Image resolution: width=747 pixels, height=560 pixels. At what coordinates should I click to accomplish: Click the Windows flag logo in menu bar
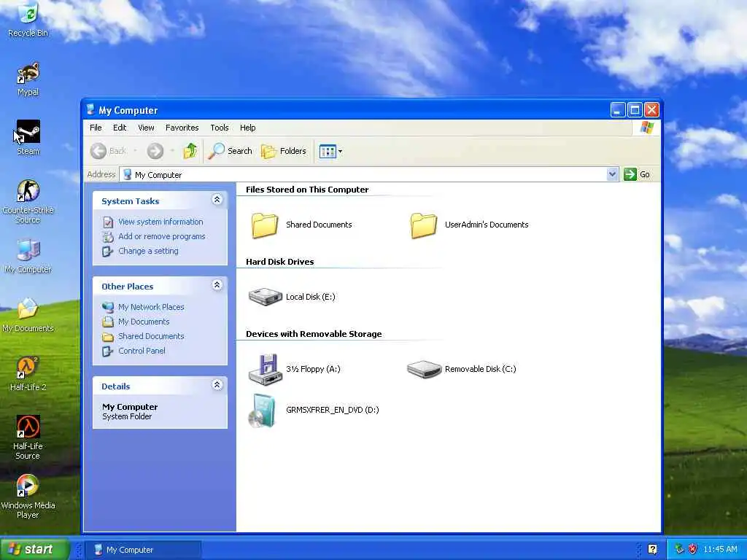[646, 128]
